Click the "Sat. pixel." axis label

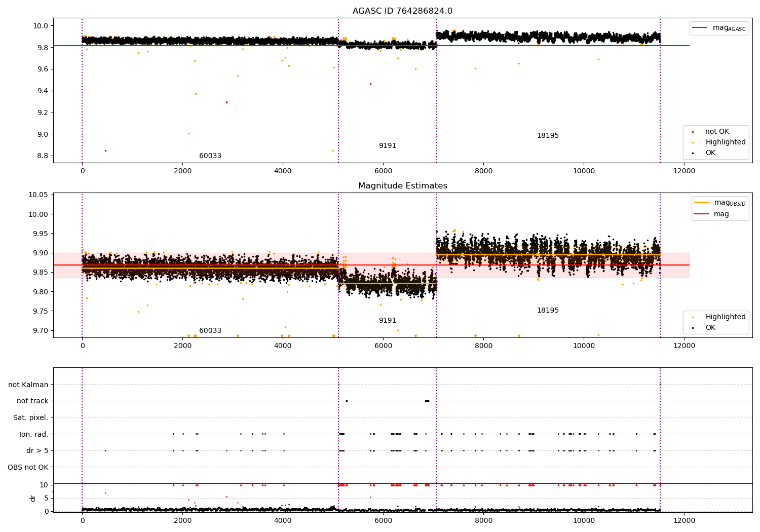[x=31, y=418]
